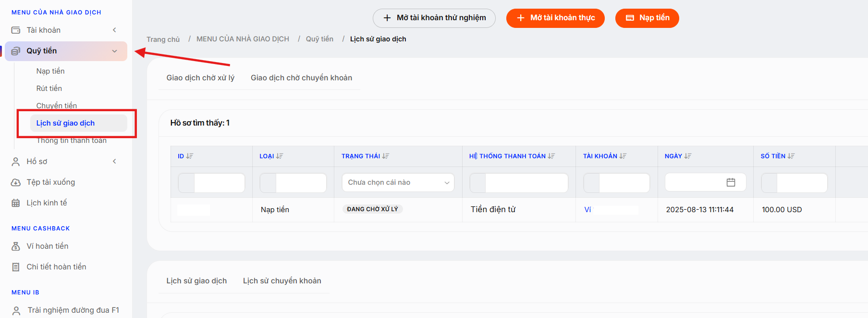The image size is (868, 318).
Task: Click the Ví hoàn tiền money bag icon
Action: click(x=16, y=246)
